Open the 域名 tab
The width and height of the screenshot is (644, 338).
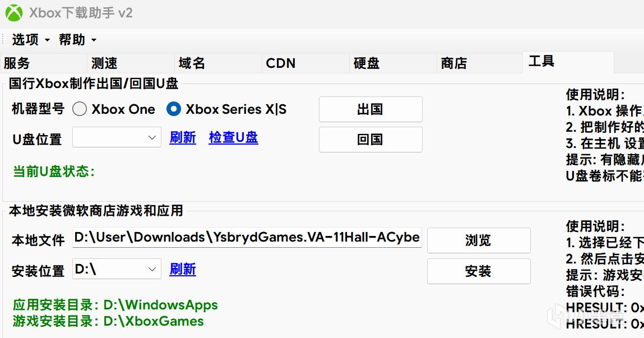tap(192, 63)
